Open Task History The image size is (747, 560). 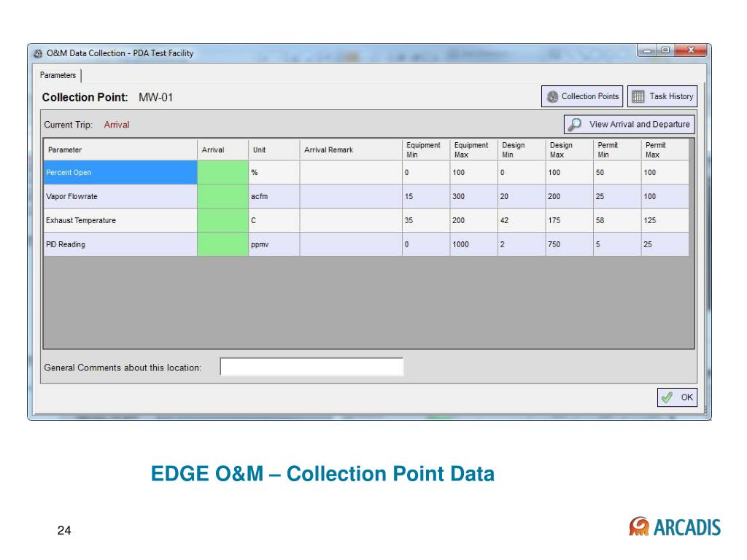pos(662,96)
